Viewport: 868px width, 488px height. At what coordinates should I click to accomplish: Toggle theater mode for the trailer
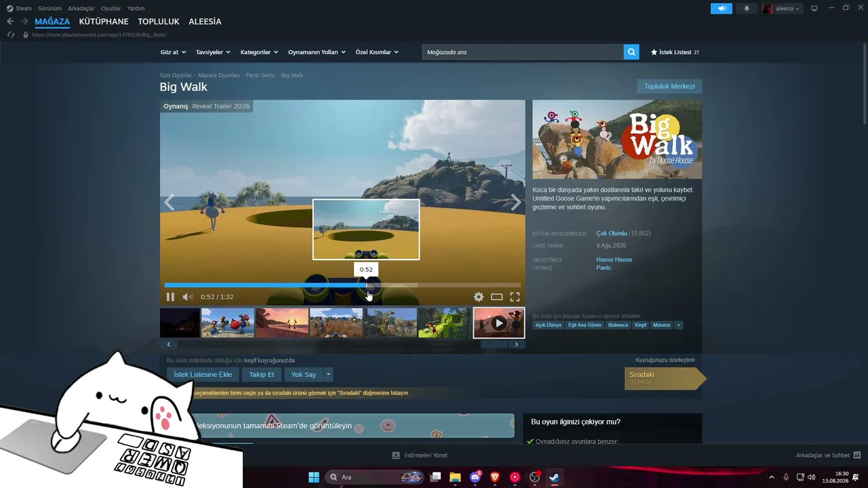click(x=496, y=297)
